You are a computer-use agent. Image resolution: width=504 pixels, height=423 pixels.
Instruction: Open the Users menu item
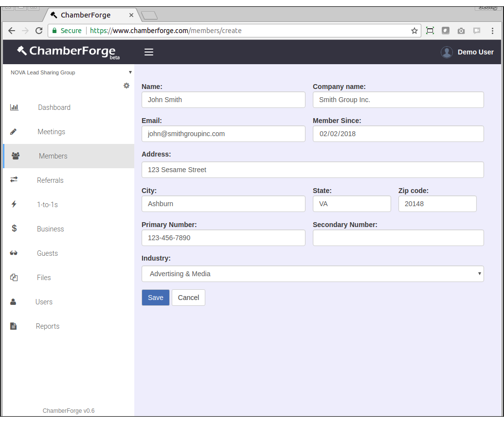44,302
